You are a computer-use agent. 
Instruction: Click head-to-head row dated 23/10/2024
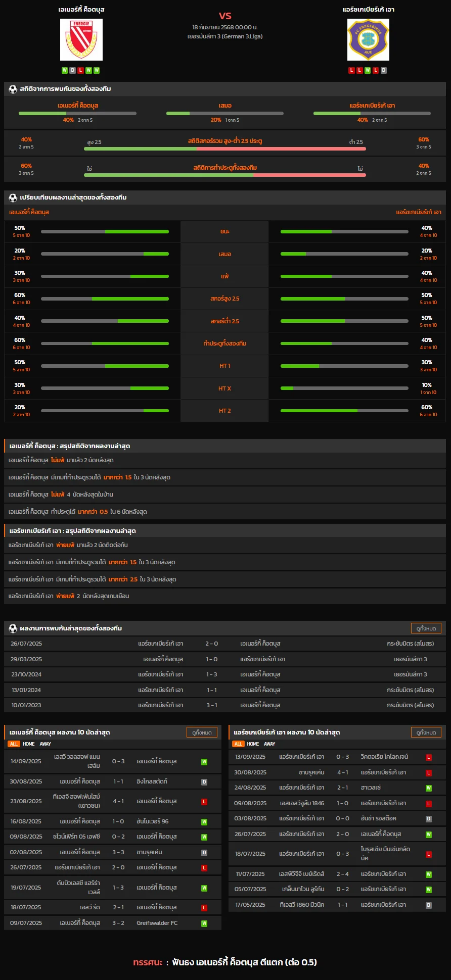(225, 674)
